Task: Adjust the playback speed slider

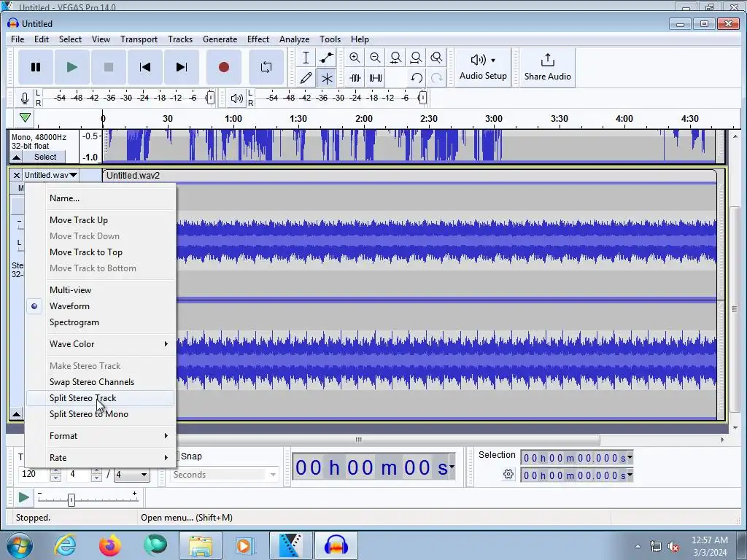Action: pyautogui.click(x=71, y=500)
